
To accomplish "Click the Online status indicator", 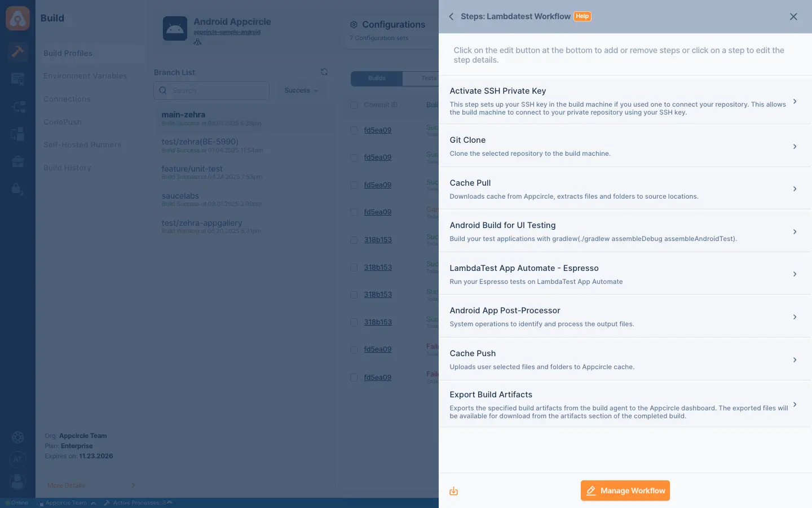I will point(16,503).
